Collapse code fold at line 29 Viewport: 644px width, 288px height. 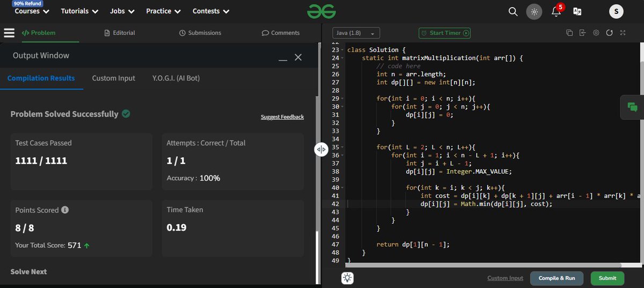pyautogui.click(x=342, y=99)
